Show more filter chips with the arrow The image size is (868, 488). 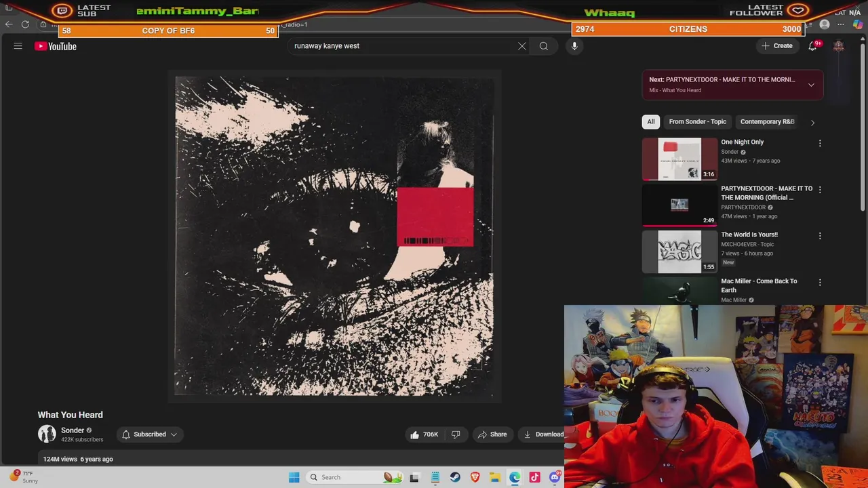coord(812,123)
